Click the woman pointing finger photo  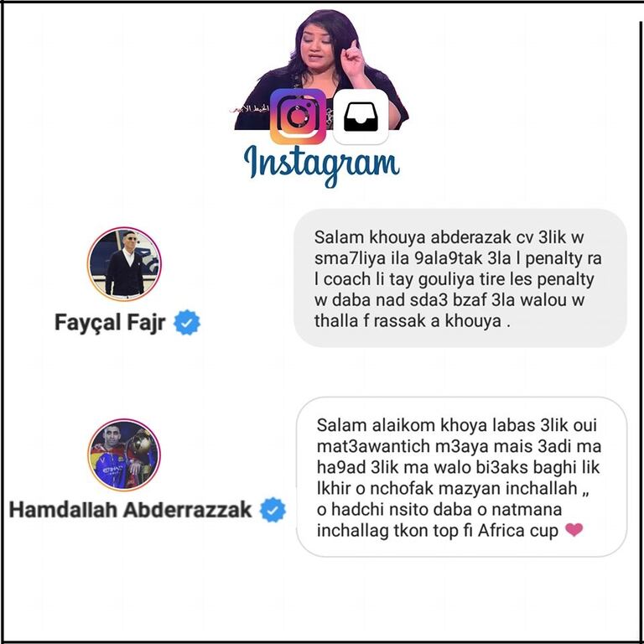(x=322, y=69)
